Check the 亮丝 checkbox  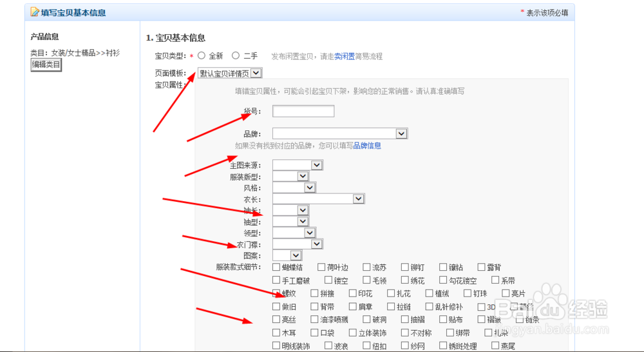click(x=276, y=319)
